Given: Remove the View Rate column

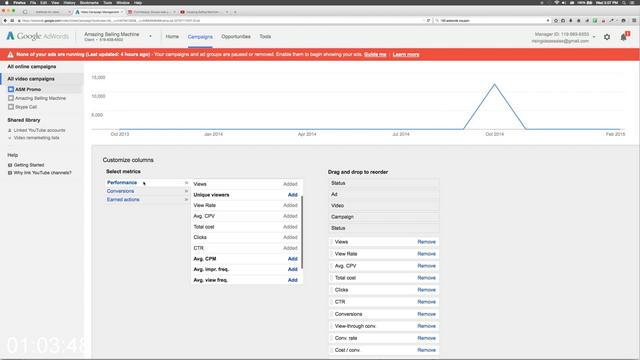Looking at the screenshot, I should [427, 253].
